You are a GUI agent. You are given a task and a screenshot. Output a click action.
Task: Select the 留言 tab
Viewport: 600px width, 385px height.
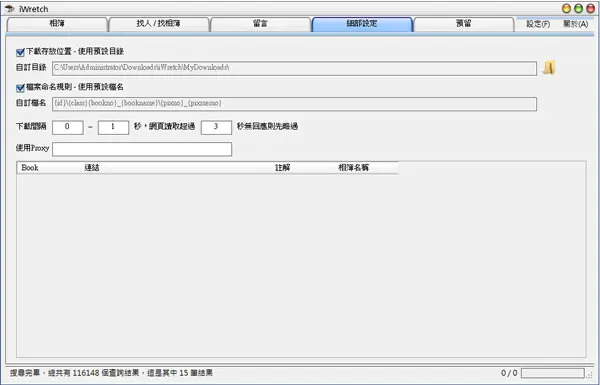pyautogui.click(x=260, y=24)
